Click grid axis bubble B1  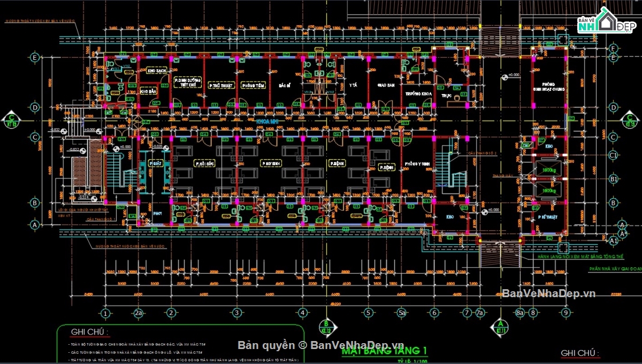tap(614, 179)
